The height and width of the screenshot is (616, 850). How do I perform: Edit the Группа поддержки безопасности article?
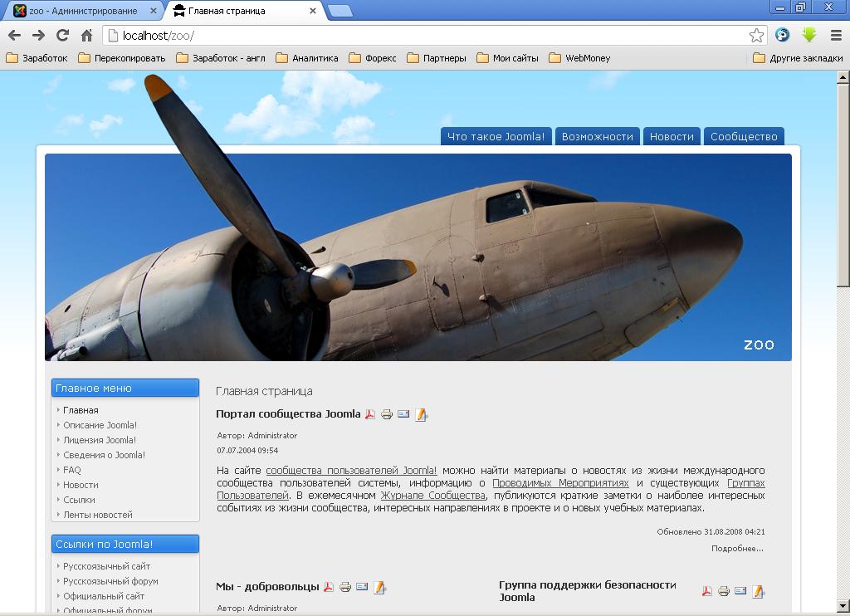click(x=758, y=592)
